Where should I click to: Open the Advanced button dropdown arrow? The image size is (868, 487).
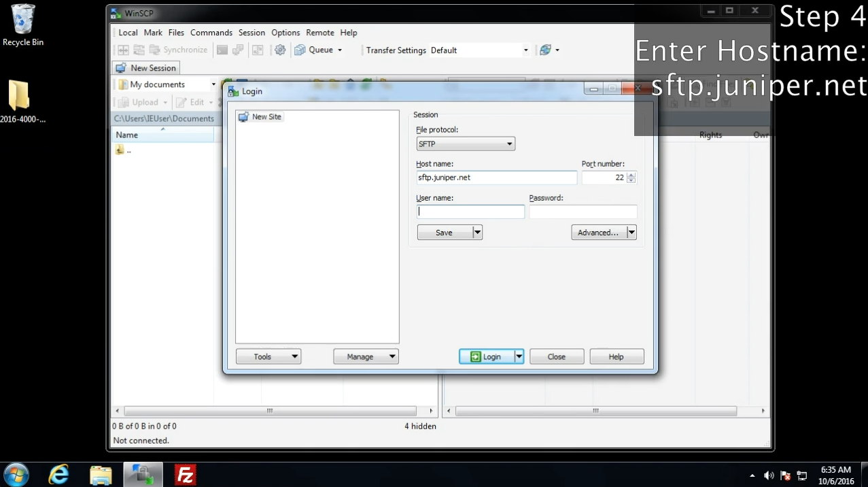click(x=631, y=233)
